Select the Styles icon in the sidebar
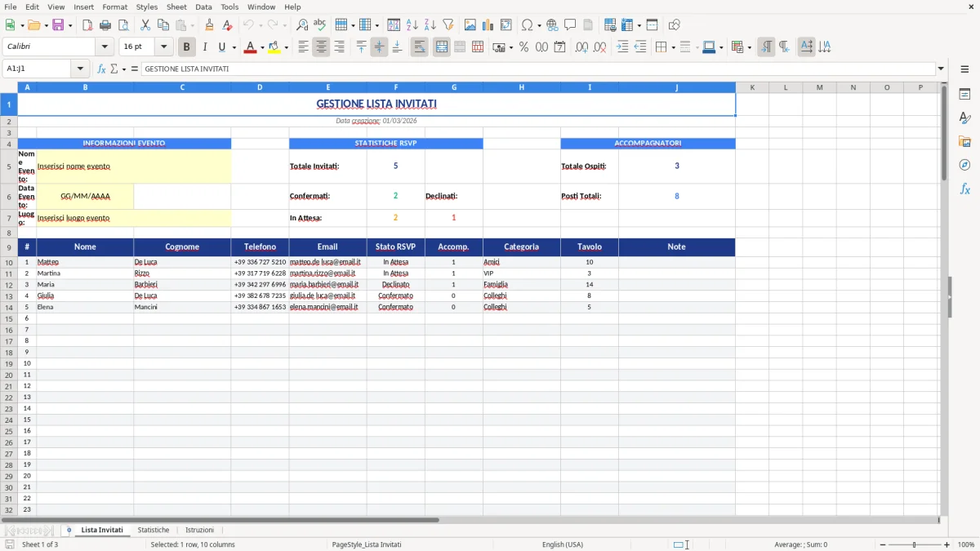 (x=965, y=118)
